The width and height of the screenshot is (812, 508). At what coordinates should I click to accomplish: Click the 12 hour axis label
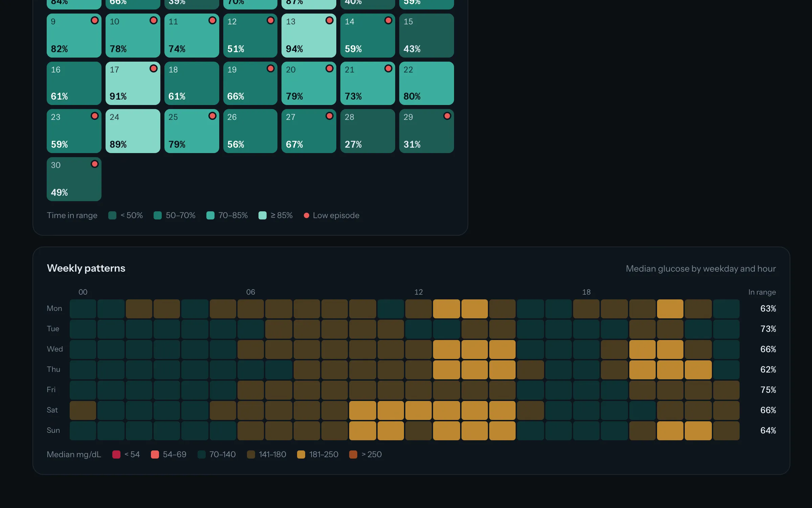coord(419,292)
